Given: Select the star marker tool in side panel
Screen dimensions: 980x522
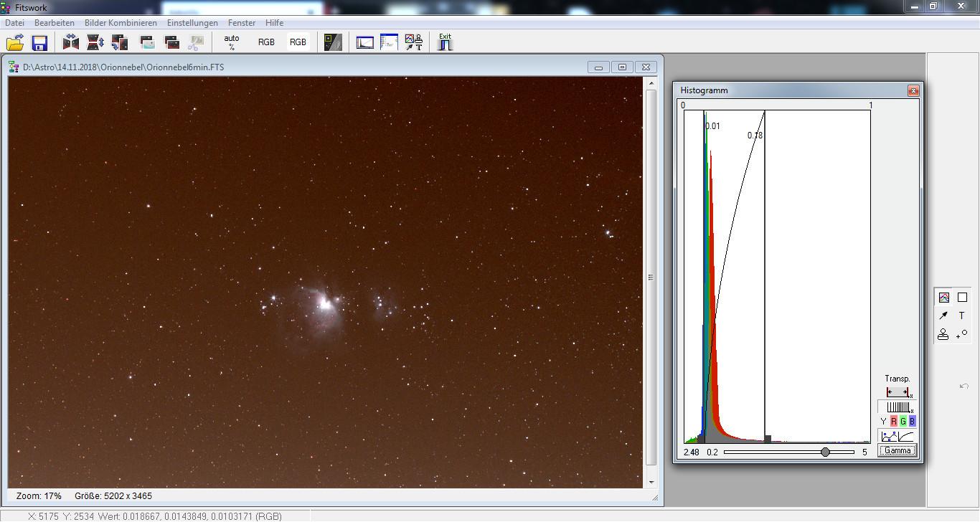Looking at the screenshot, I should [962, 334].
